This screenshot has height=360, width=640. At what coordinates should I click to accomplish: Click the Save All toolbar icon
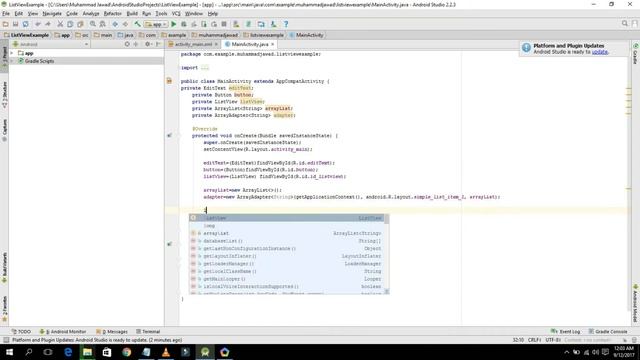pyautogui.click(x=16, y=24)
